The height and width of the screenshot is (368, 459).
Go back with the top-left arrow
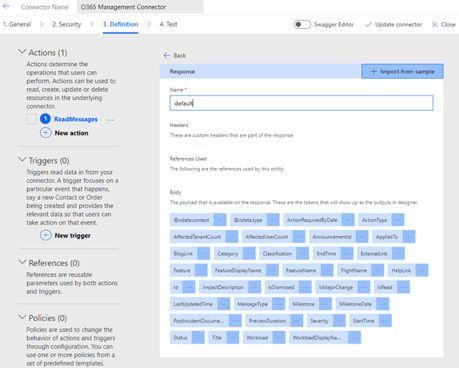click(x=6, y=6)
